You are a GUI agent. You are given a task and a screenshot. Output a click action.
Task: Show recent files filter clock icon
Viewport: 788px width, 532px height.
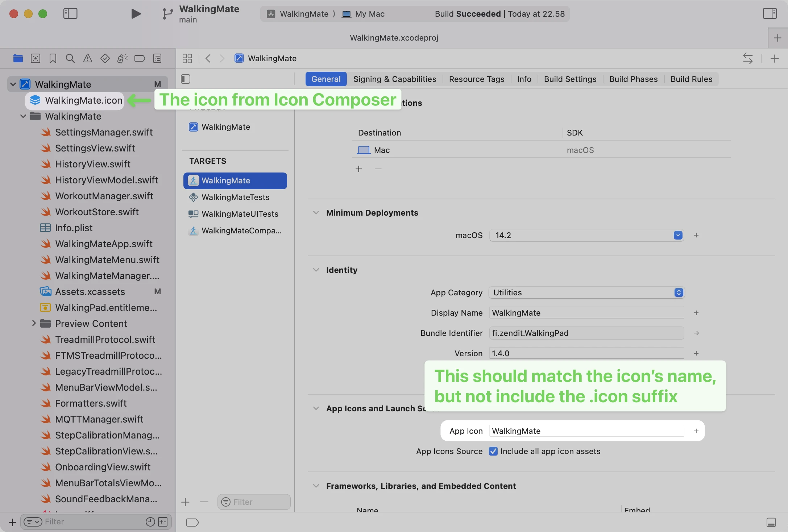point(150,522)
